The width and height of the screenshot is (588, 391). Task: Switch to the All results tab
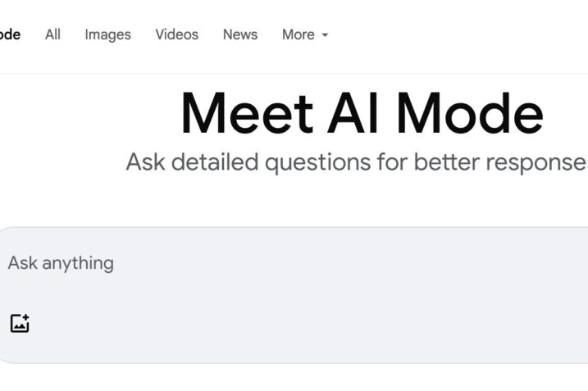(x=52, y=34)
